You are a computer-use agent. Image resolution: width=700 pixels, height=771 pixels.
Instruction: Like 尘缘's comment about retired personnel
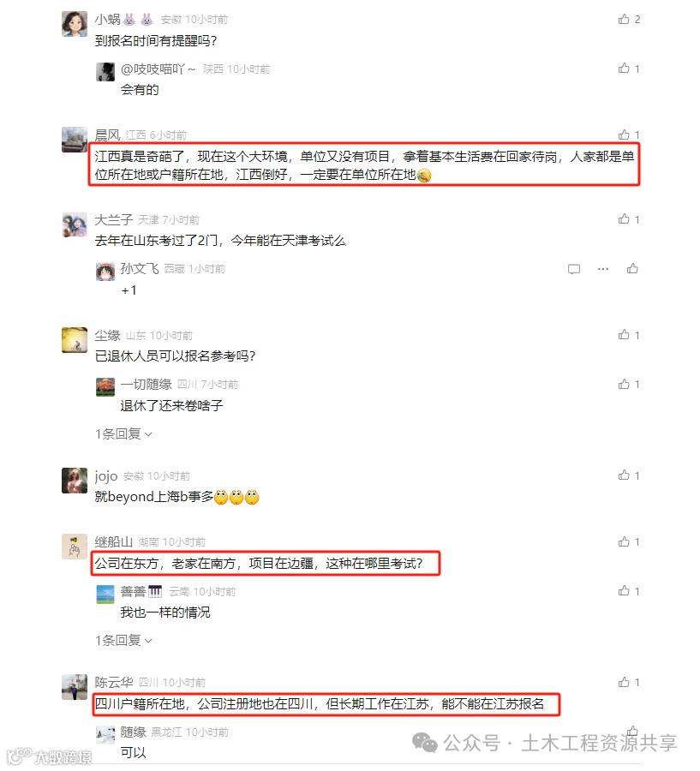624,335
